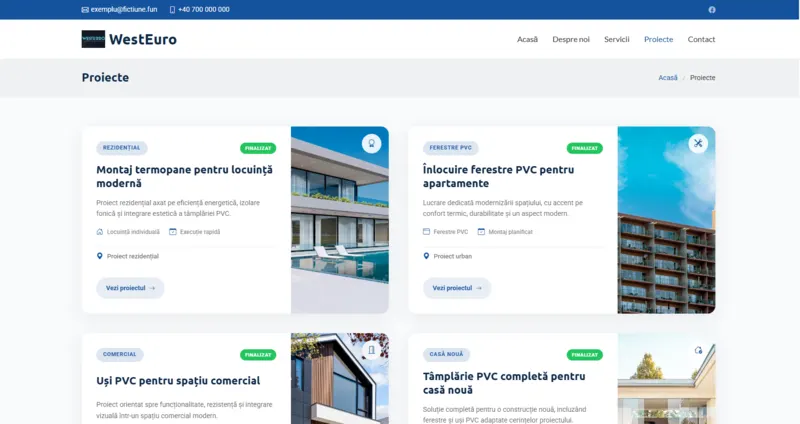Select Proiecte in navigation menu
The height and width of the screenshot is (424, 800).
[658, 39]
